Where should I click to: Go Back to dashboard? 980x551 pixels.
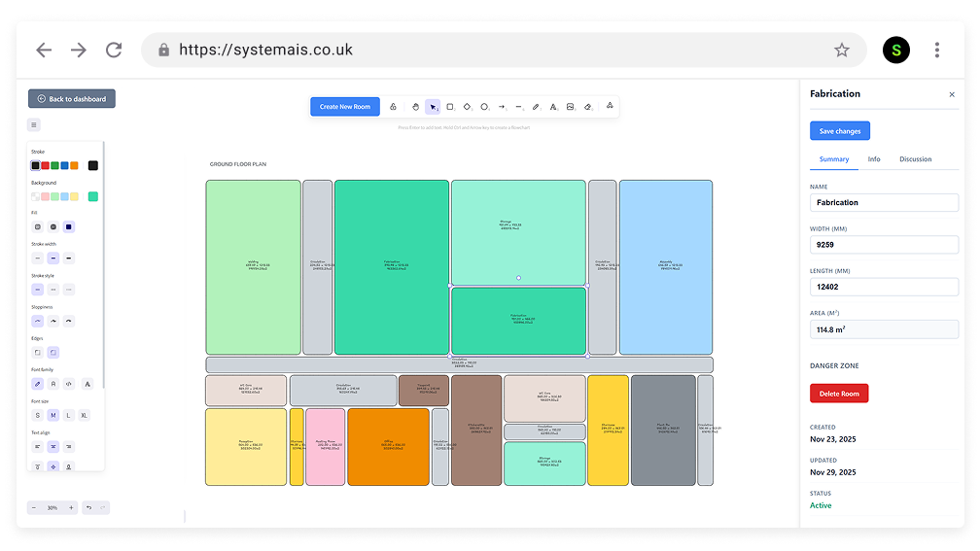click(71, 99)
